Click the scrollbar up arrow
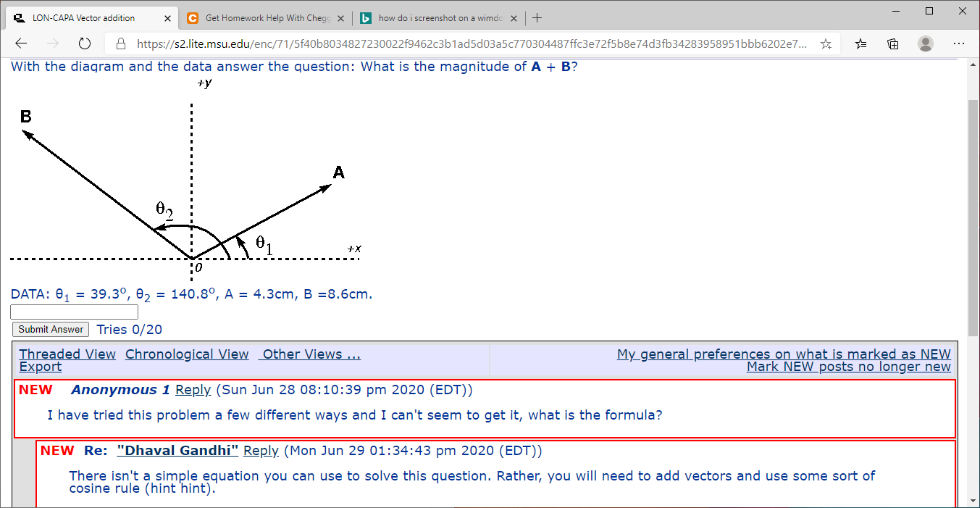The height and width of the screenshot is (508, 980). point(973,66)
